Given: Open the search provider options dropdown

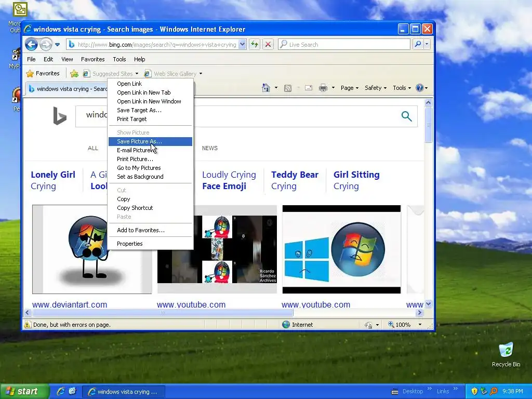Looking at the screenshot, I should click(x=427, y=44).
